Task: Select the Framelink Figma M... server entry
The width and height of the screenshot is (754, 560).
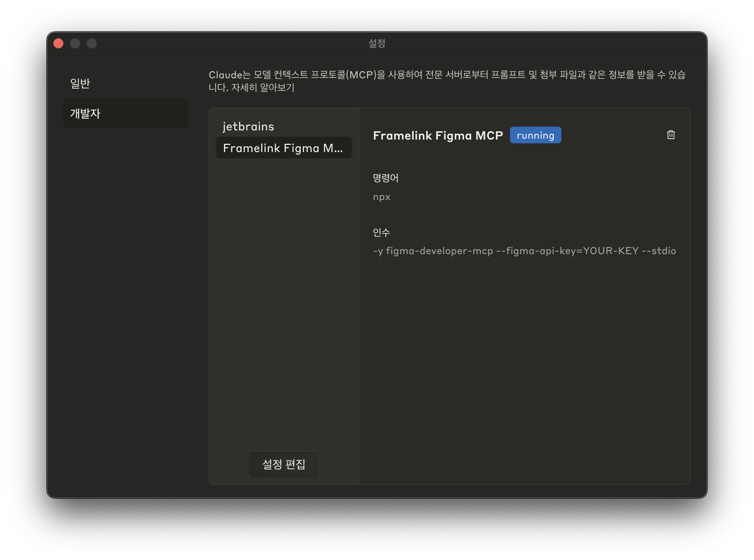Action: tap(284, 148)
